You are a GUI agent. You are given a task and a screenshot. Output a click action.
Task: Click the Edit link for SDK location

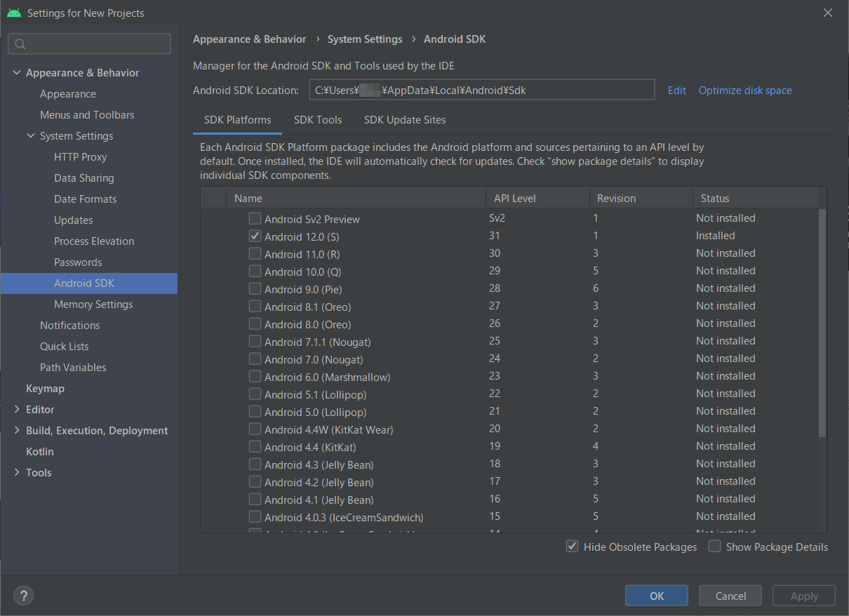click(676, 91)
